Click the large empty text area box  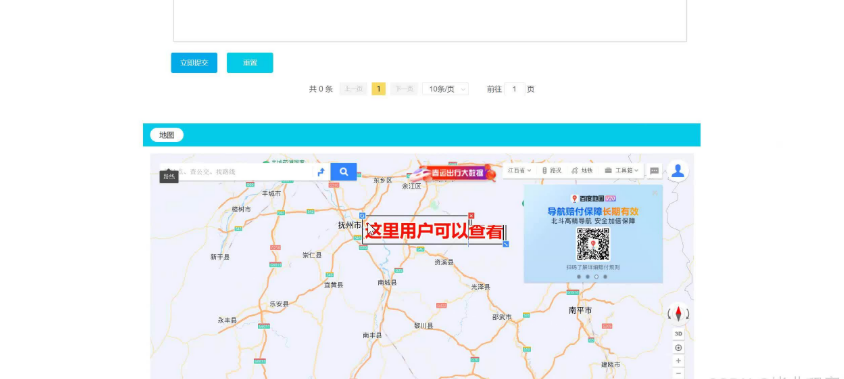click(430, 20)
